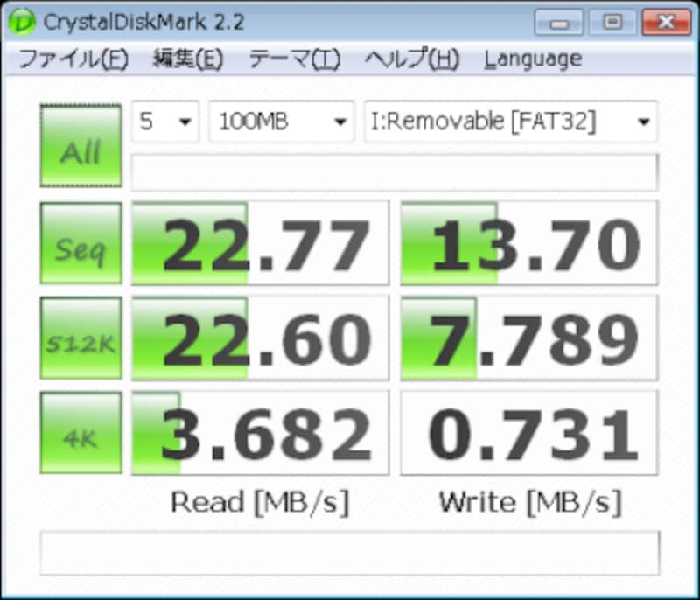
Task: Select the 4K read result 3.682
Action: [259, 432]
